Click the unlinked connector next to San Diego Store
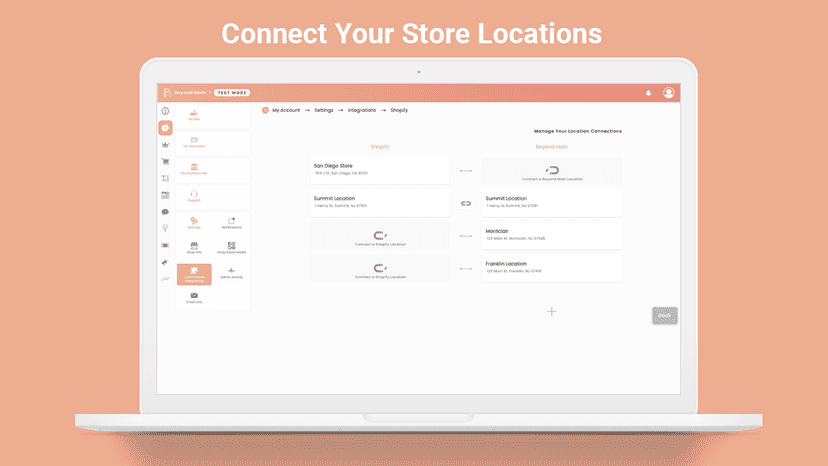The height and width of the screenshot is (466, 828). point(466,171)
